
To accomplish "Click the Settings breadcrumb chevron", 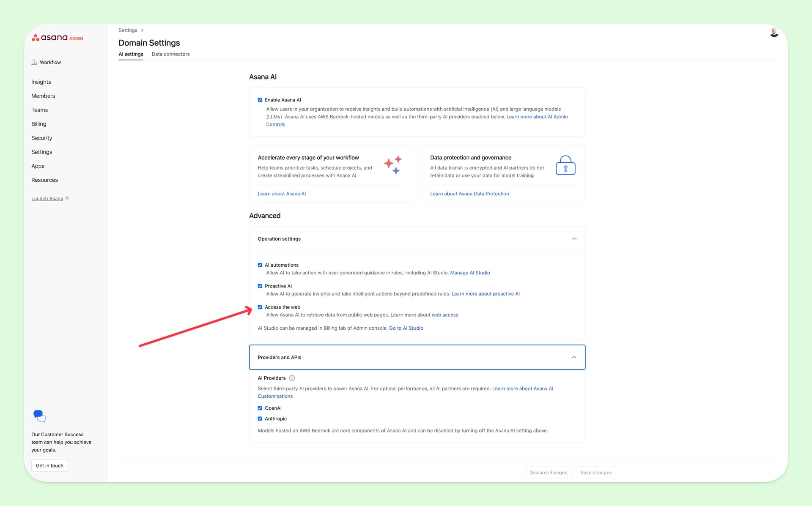I will [x=142, y=30].
